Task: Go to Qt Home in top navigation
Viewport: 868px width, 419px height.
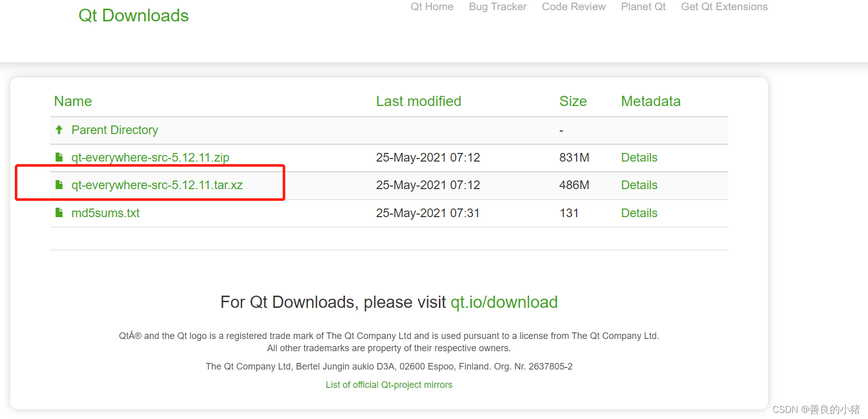Action: click(432, 7)
